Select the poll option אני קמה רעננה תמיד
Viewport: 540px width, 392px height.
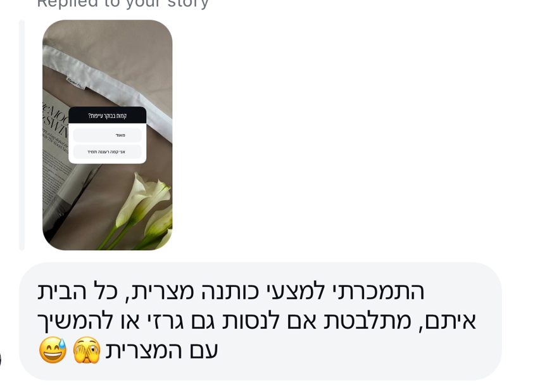click(108, 151)
